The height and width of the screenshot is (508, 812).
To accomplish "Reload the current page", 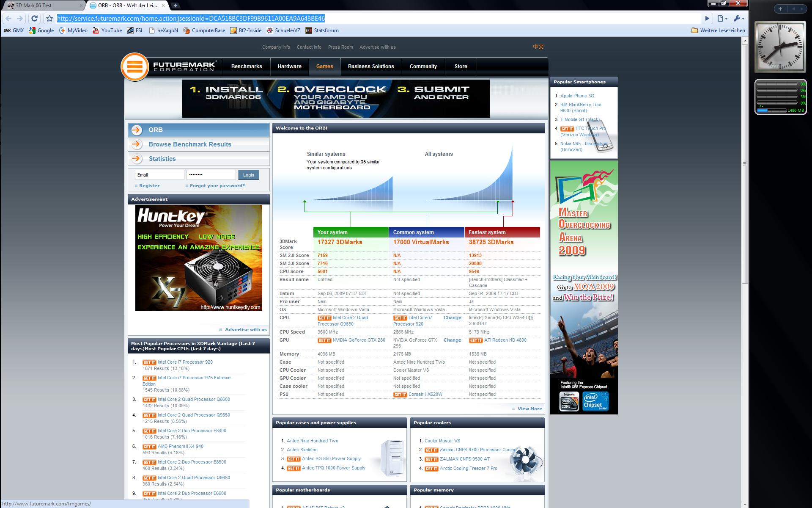I will (35, 18).
